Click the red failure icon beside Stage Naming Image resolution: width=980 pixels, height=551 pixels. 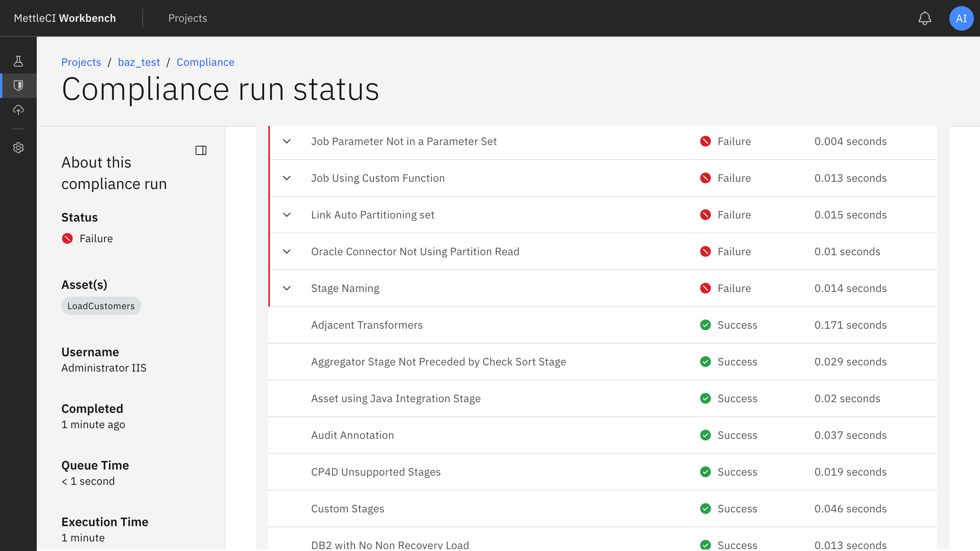pyautogui.click(x=706, y=288)
